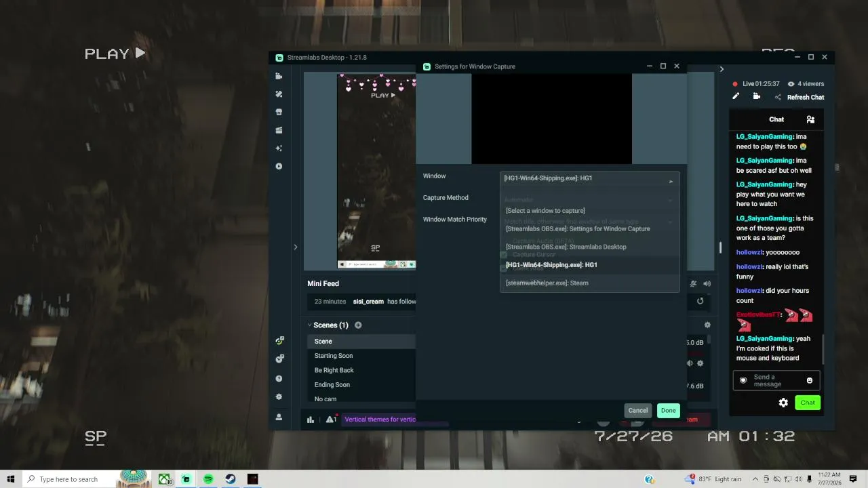The width and height of the screenshot is (868, 488).
Task: Open the user account icon in the sidebar
Action: (x=279, y=418)
